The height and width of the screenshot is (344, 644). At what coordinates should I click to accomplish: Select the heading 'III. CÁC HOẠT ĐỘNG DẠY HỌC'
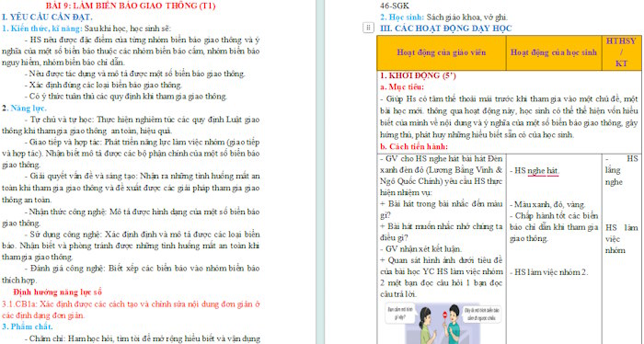[446, 29]
